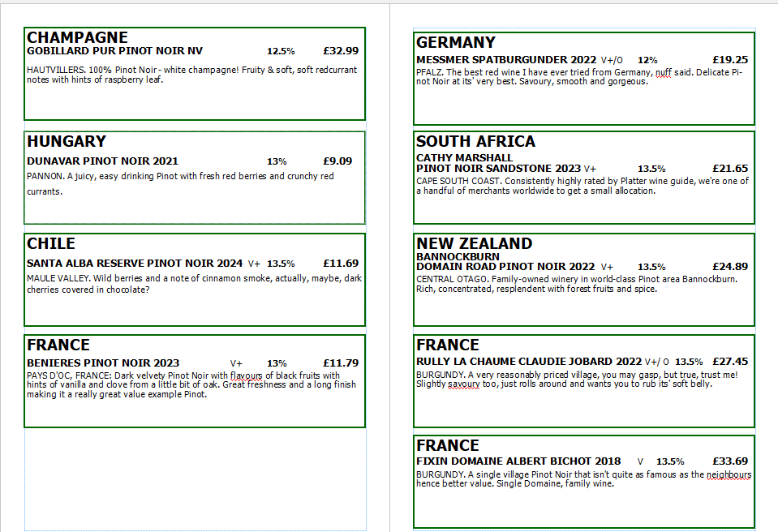Viewport: 778px width, 532px height.
Task: Click the NEW ZEALAND heading
Action: [x=474, y=243]
